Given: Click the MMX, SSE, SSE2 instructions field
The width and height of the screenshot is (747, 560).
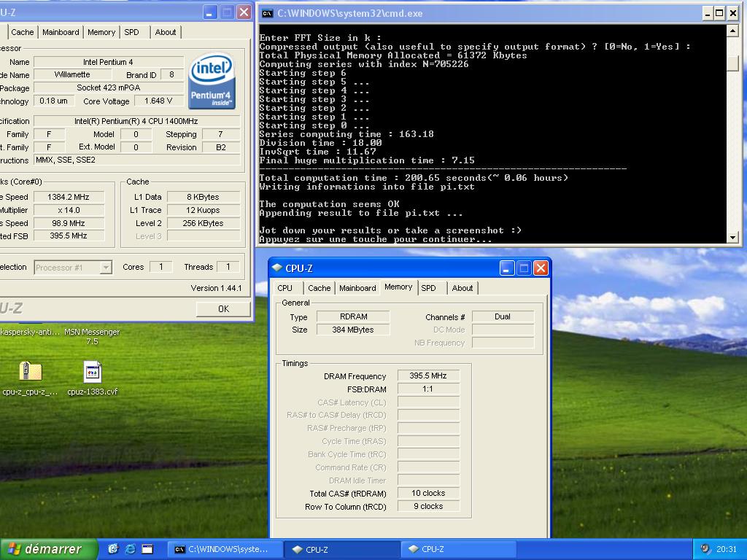Looking at the screenshot, I should point(136,160).
